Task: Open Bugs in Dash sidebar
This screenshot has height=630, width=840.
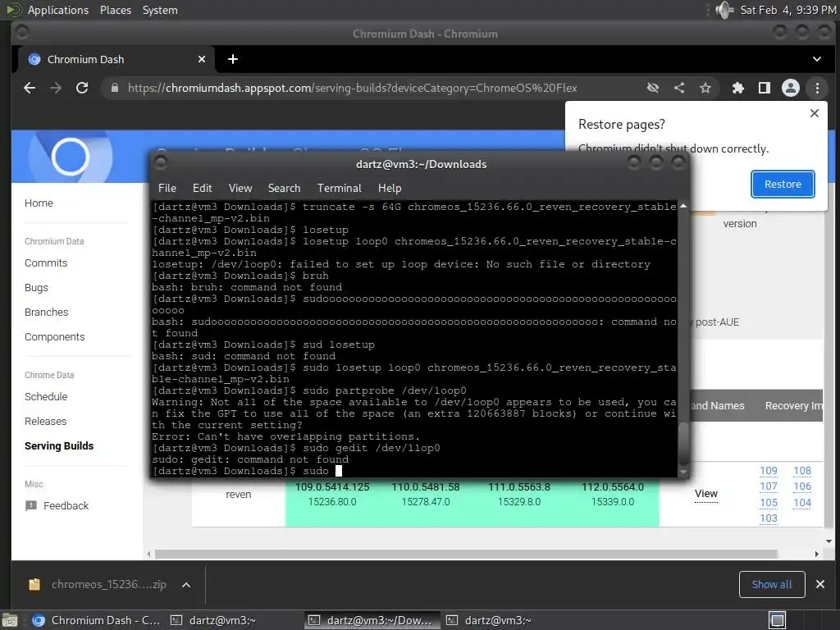Action: click(x=36, y=288)
